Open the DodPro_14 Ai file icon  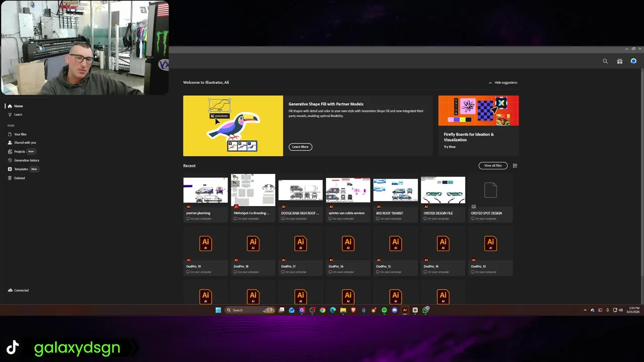[x=443, y=243]
